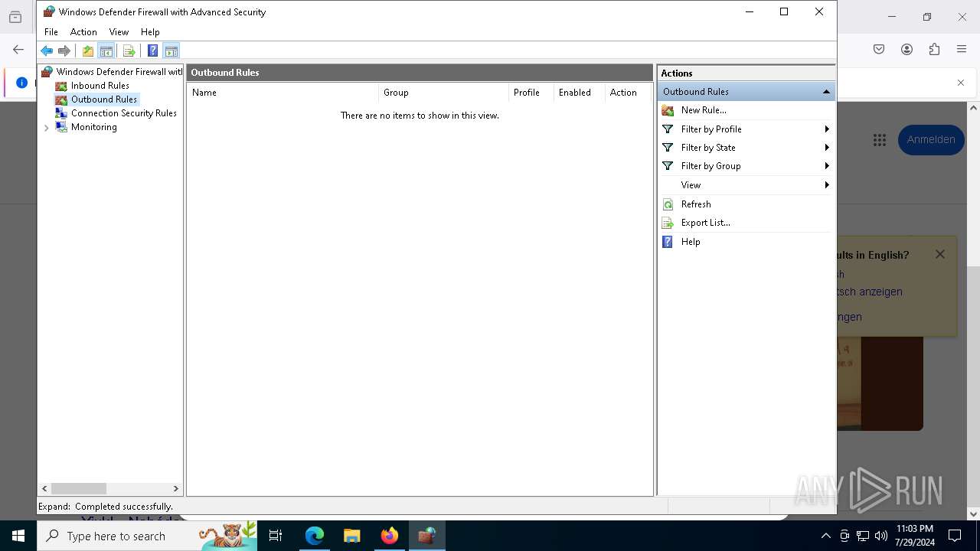Screen dimensions: 980x551
Task: Open File Explorer from the taskbar
Action: click(x=351, y=536)
